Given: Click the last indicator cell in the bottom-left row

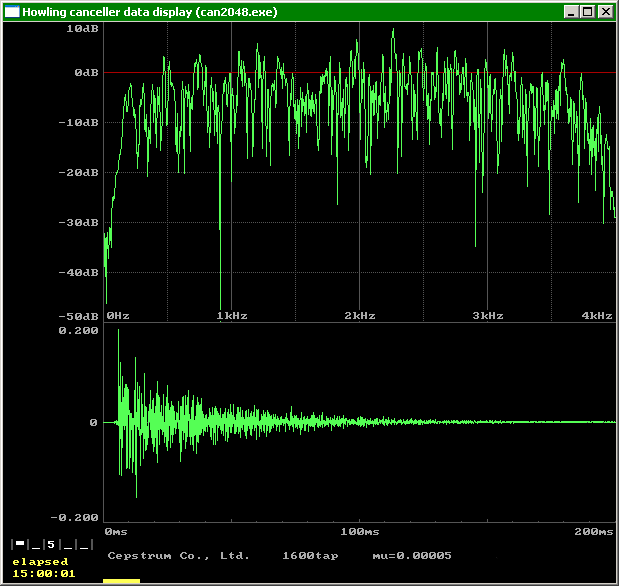Looking at the screenshot, I should (x=84, y=545).
